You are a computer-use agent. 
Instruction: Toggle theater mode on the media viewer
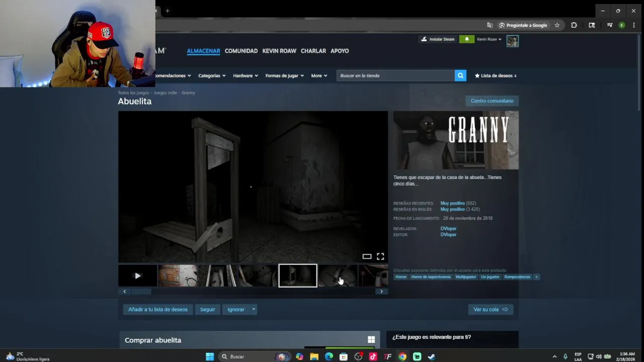(367, 256)
